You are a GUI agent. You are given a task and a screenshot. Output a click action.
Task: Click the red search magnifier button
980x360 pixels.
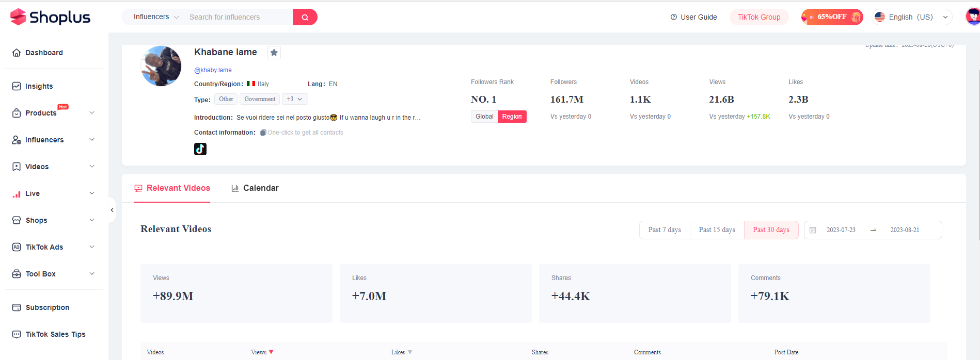[x=305, y=17]
